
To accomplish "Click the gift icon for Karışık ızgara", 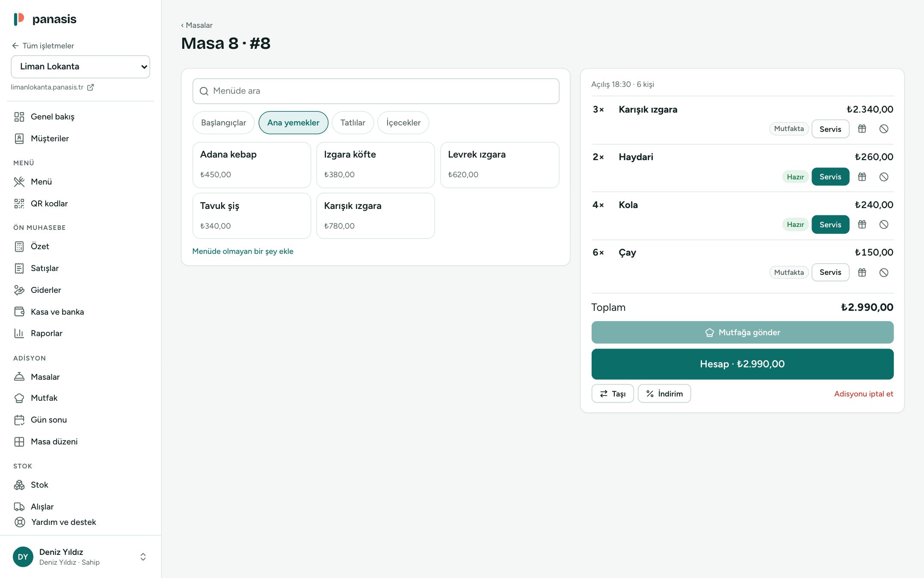I will (862, 128).
